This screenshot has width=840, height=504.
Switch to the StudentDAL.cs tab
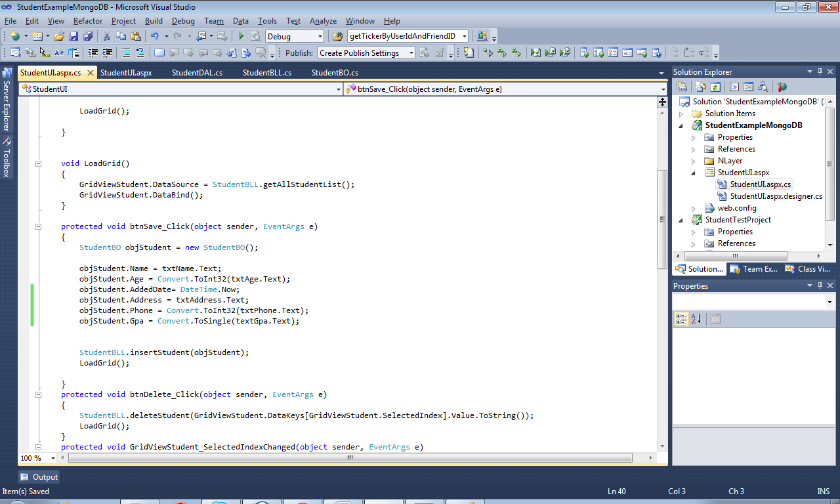[x=196, y=72]
